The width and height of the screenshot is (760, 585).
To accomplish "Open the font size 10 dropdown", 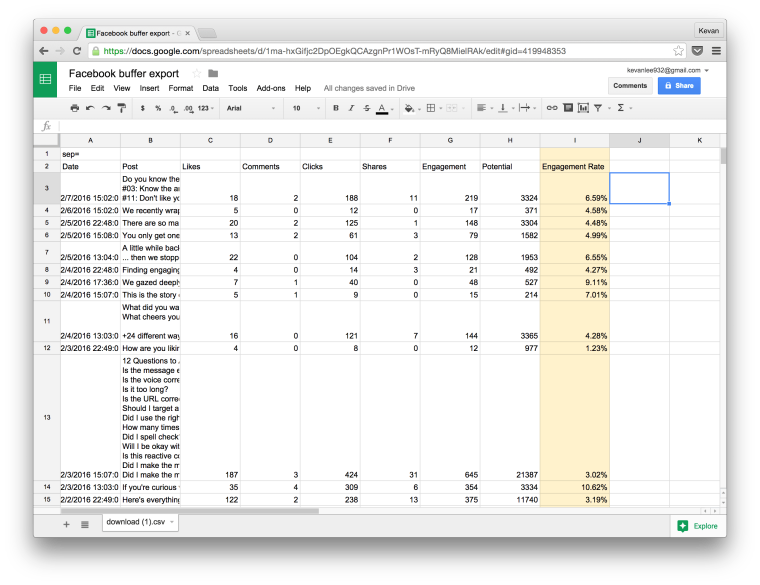I will (x=306, y=108).
